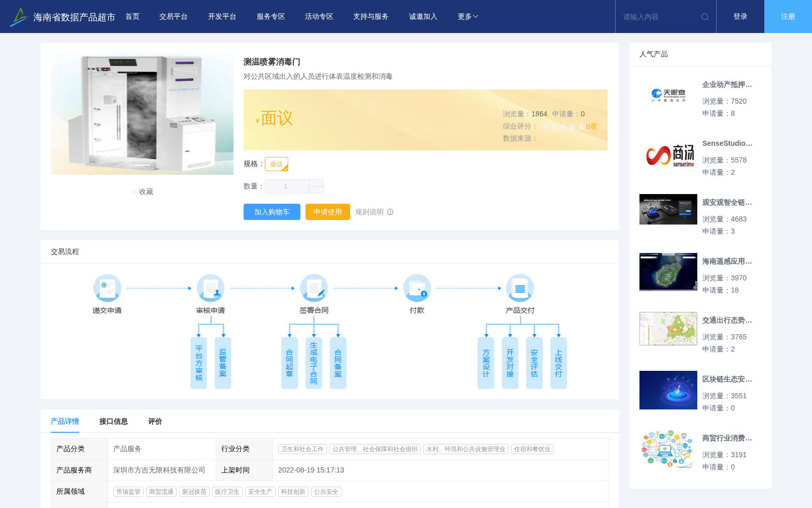The width and height of the screenshot is (812, 508).
Task: Click the 加入购物车 button
Action: [x=272, y=212]
